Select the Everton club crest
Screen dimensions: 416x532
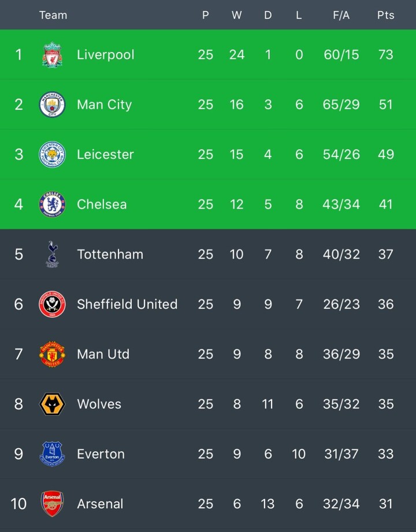coord(52,454)
